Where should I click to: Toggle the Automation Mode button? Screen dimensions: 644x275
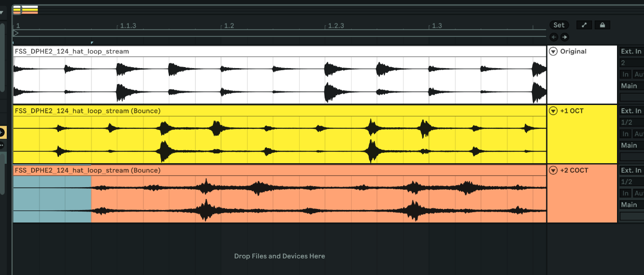pos(584,25)
